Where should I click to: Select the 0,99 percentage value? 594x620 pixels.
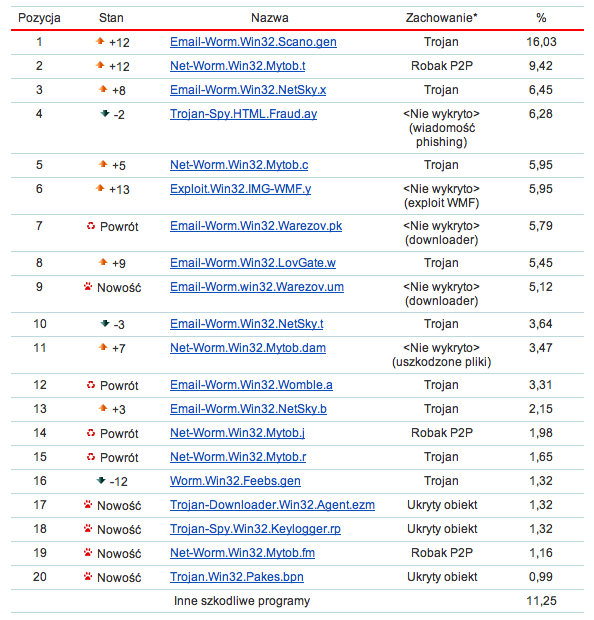pyautogui.click(x=541, y=577)
